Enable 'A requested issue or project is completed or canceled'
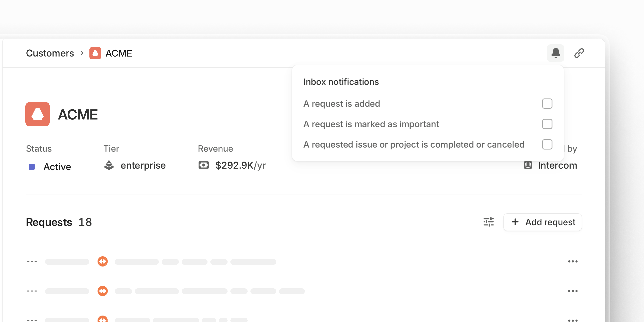Viewport: 644px width, 322px height. 548,144
